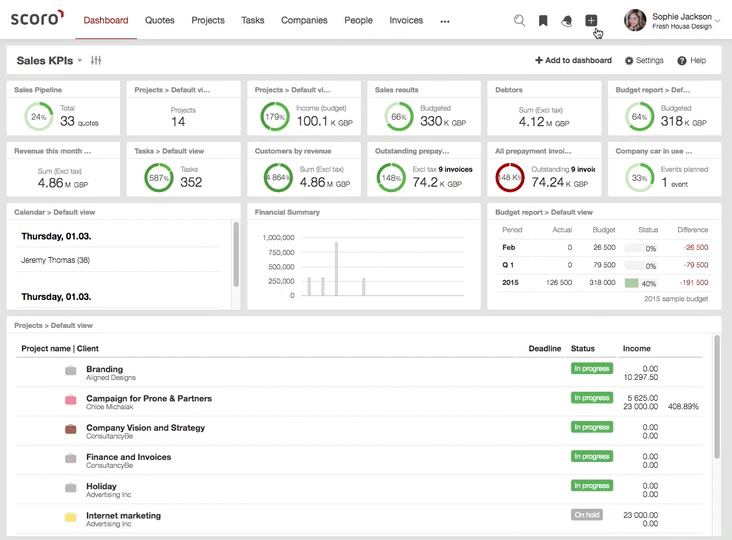Go to the Quotes tab
Image resolution: width=732 pixels, height=540 pixels.
[x=159, y=20]
